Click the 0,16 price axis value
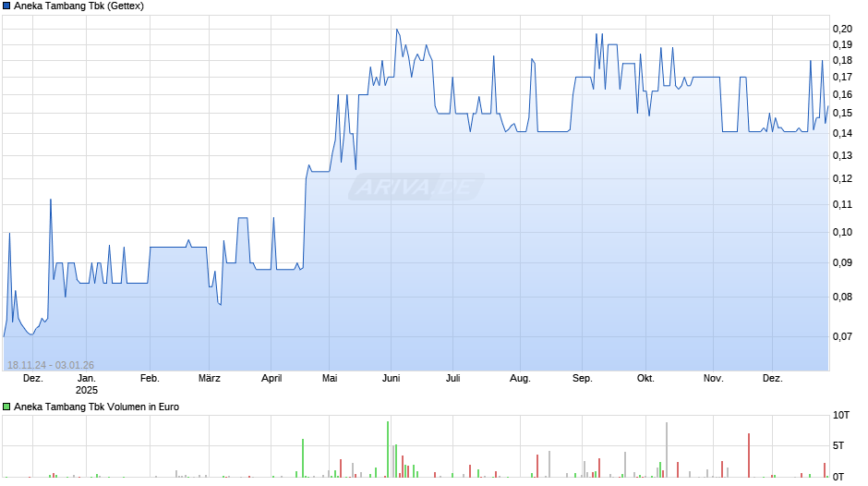Viewport: 868px width, 486px height. (842, 95)
